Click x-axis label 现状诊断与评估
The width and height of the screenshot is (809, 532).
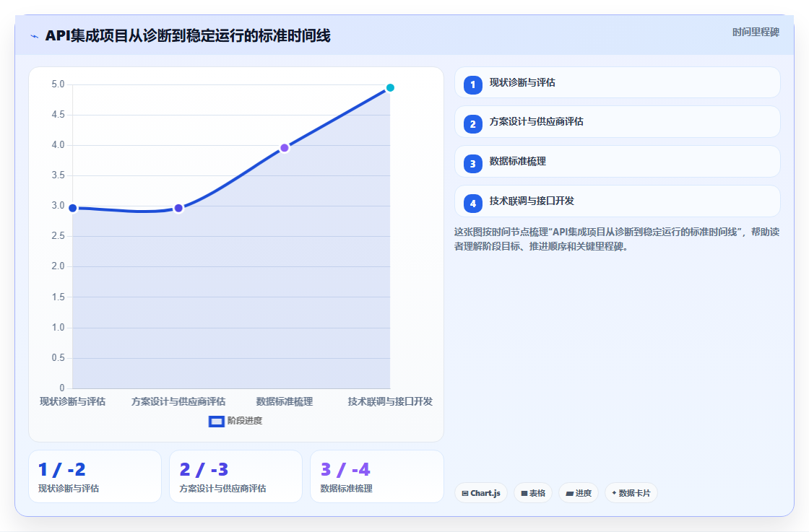(x=73, y=401)
